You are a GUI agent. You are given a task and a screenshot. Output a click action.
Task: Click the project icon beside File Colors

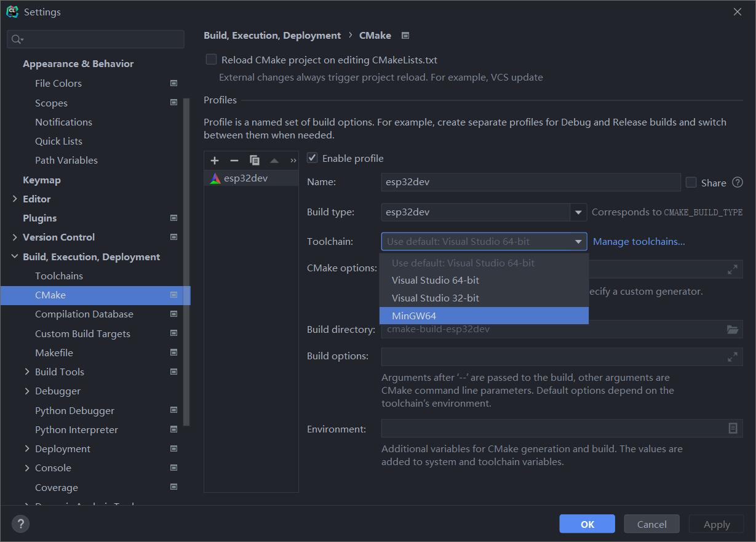pos(173,83)
